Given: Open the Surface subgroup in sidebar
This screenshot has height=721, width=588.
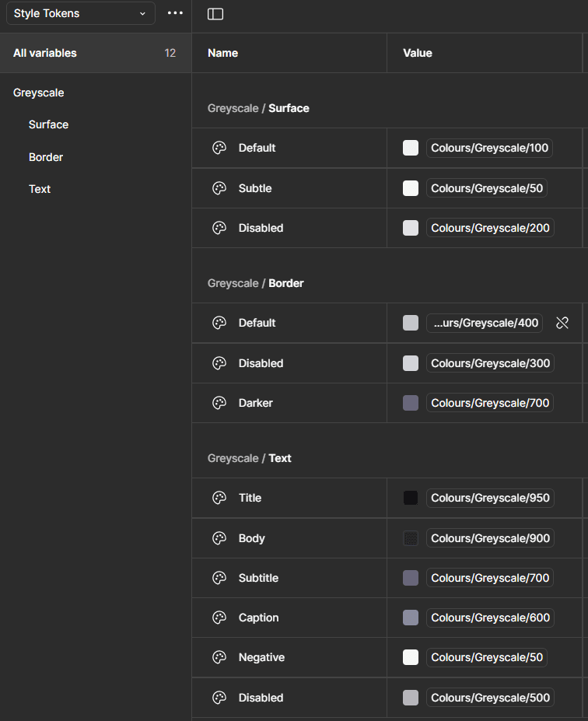Looking at the screenshot, I should point(48,124).
